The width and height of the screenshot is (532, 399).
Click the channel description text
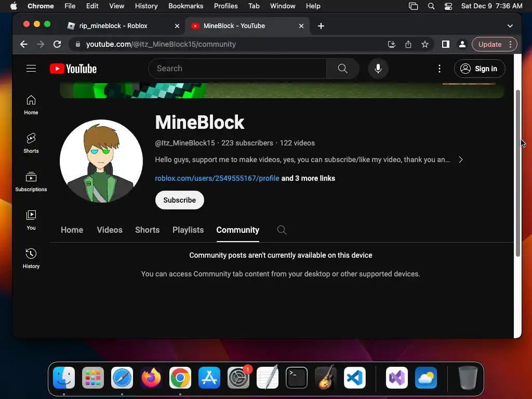click(x=302, y=159)
